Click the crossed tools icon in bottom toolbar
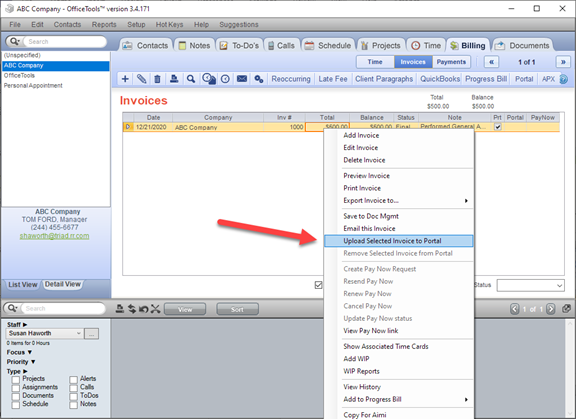Viewport: 576px width, 419px height. click(x=156, y=309)
